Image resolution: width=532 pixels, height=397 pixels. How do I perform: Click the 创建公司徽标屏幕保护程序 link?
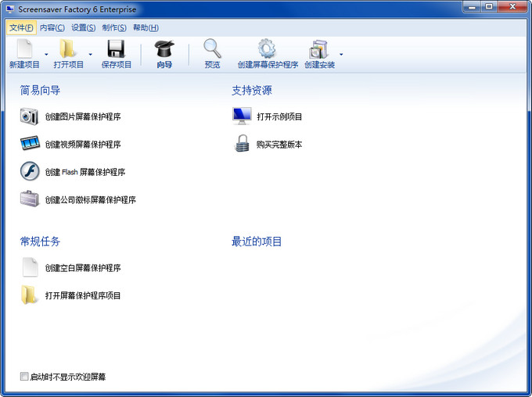coord(90,200)
